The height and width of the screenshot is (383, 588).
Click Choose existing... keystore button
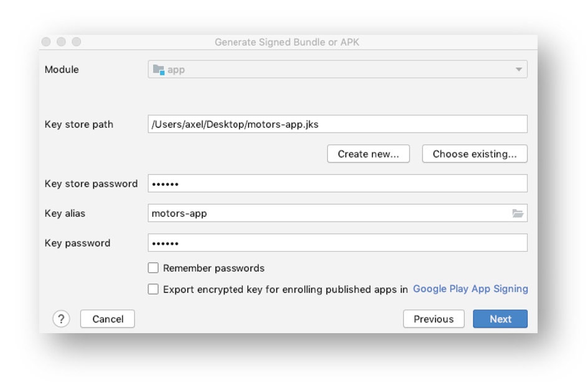[475, 154]
